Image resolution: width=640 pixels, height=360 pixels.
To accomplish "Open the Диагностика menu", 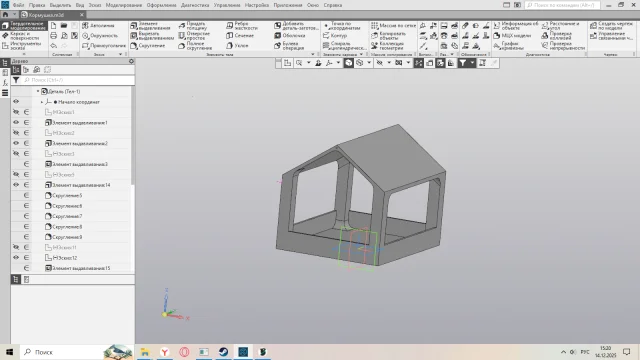I will 195,5.
